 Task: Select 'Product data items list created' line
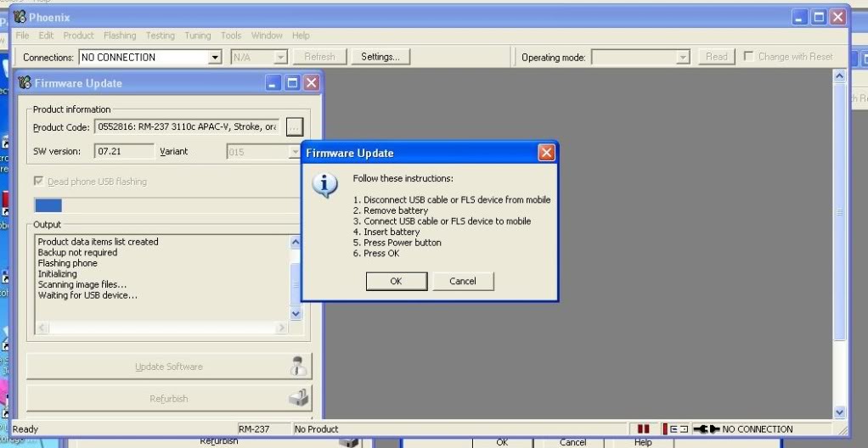pos(98,242)
